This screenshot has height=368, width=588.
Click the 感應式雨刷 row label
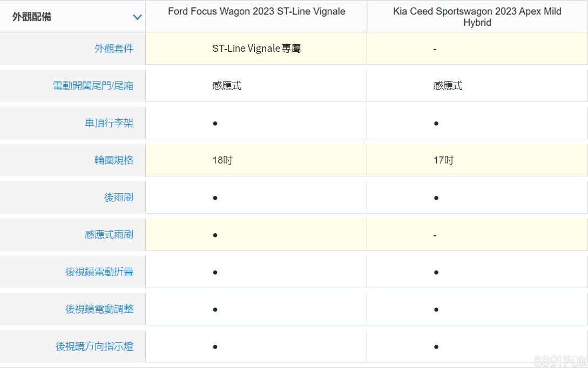[x=109, y=235]
